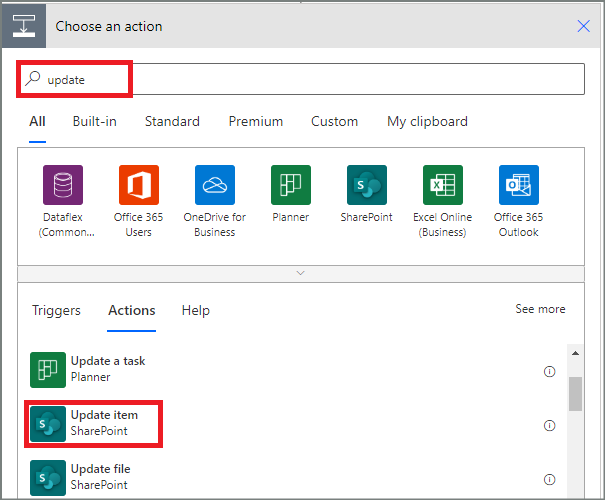Switch to the All tab
The height and width of the screenshot is (500, 605).
click(37, 122)
